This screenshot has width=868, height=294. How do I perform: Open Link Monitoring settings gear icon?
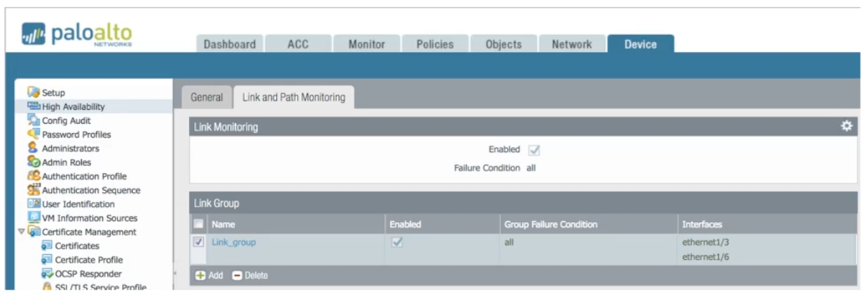846,126
